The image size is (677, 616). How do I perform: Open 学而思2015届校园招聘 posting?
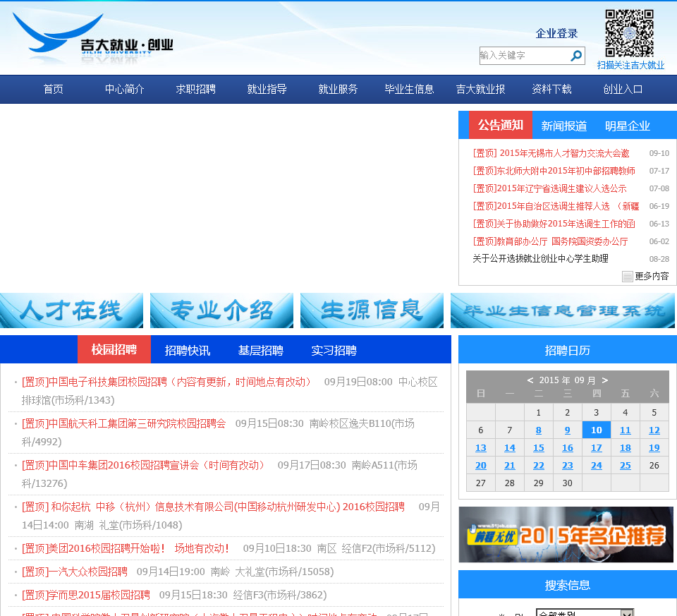86,595
